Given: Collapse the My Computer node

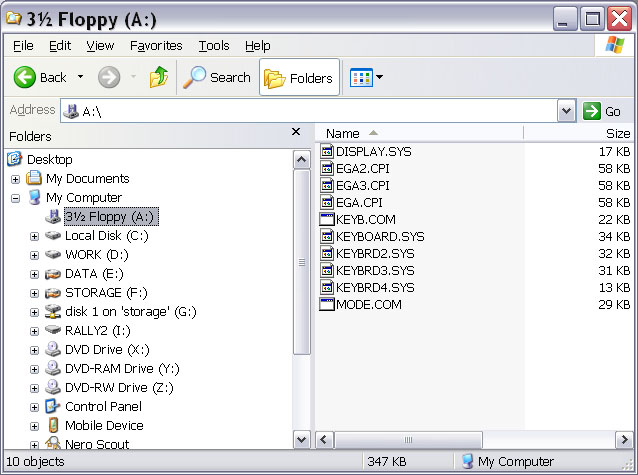Looking at the screenshot, I should click(15, 198).
